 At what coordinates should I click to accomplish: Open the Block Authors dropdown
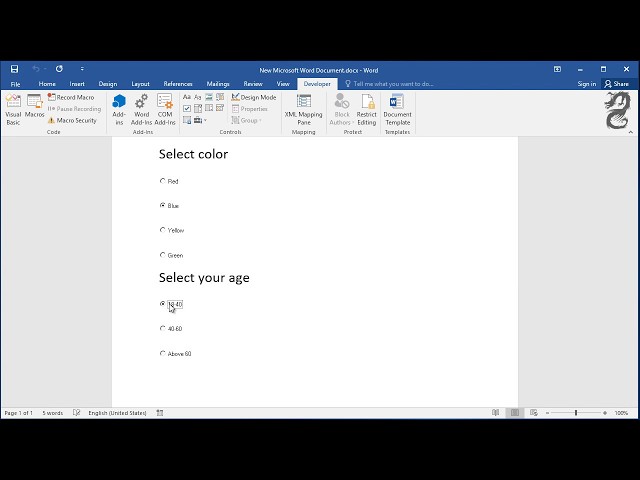[342, 109]
